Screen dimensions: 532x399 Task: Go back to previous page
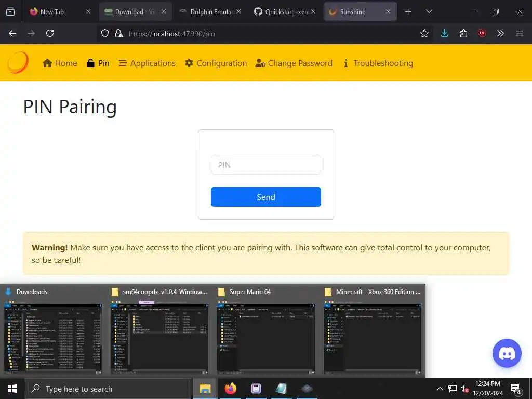tap(12, 33)
